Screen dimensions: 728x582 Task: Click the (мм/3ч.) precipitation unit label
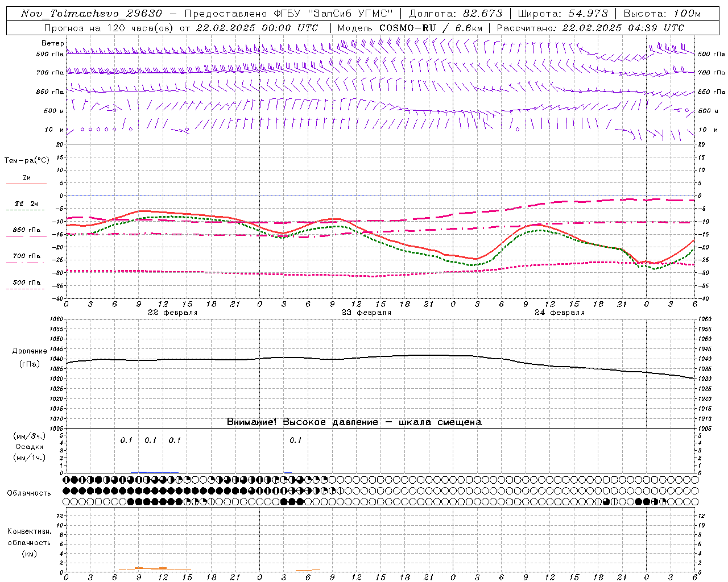(x=30, y=436)
